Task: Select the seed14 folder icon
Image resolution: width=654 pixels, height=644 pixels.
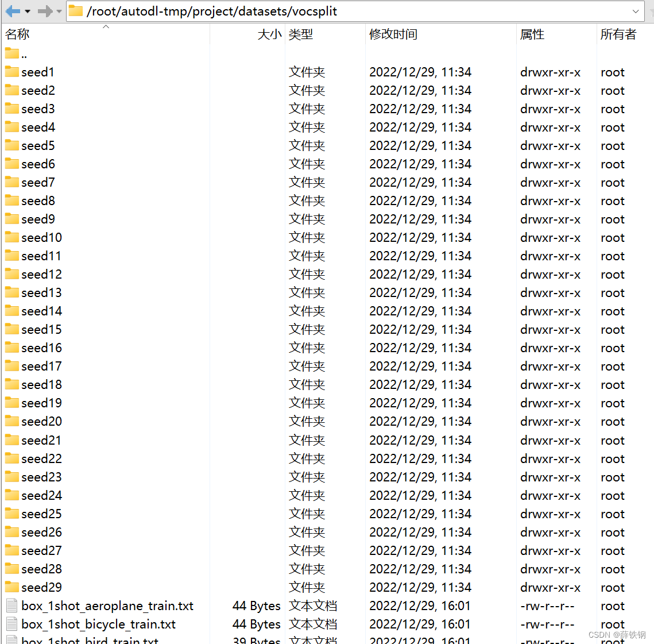Action: coord(12,311)
